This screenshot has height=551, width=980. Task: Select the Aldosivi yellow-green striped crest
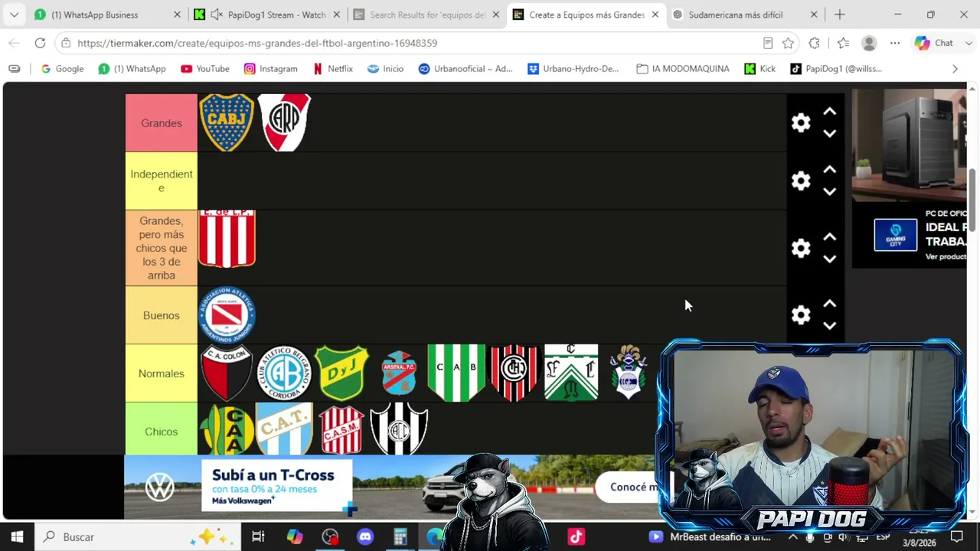(x=227, y=429)
